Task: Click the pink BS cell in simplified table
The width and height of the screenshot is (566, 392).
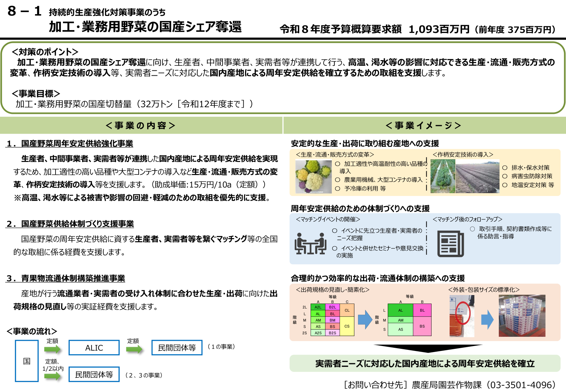Action: click(422, 326)
